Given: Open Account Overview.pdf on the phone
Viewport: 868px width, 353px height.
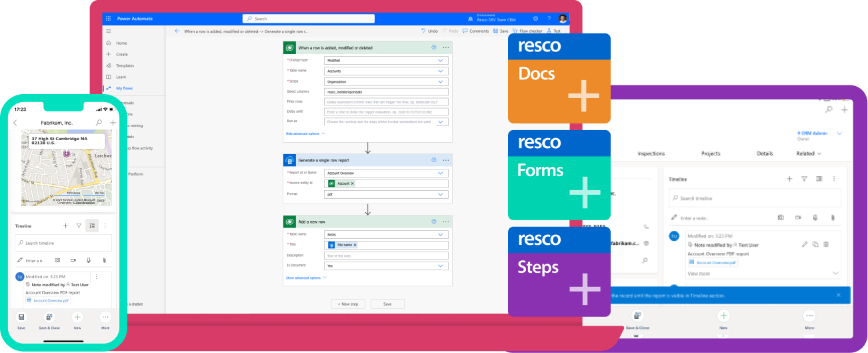Looking at the screenshot, I should (49, 301).
